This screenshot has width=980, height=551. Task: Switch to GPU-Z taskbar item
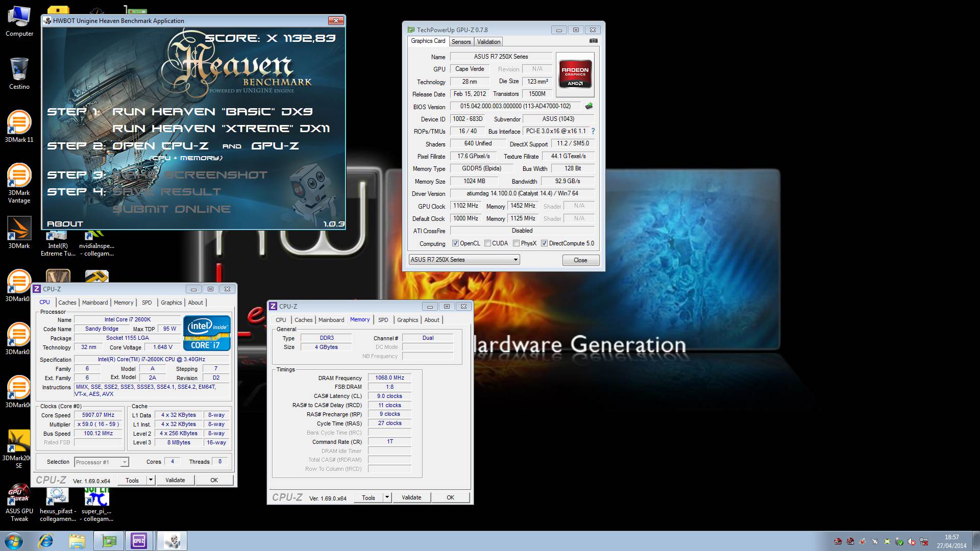109,541
